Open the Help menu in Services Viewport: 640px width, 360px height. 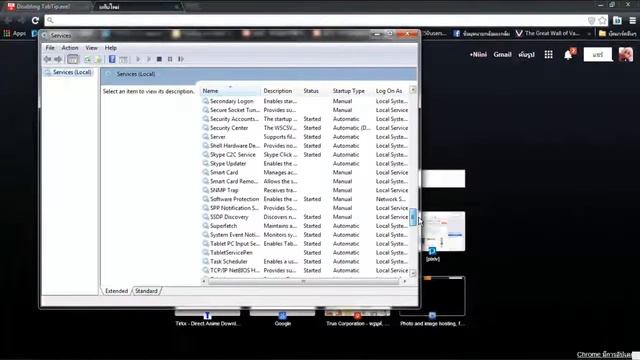pyautogui.click(x=111, y=48)
